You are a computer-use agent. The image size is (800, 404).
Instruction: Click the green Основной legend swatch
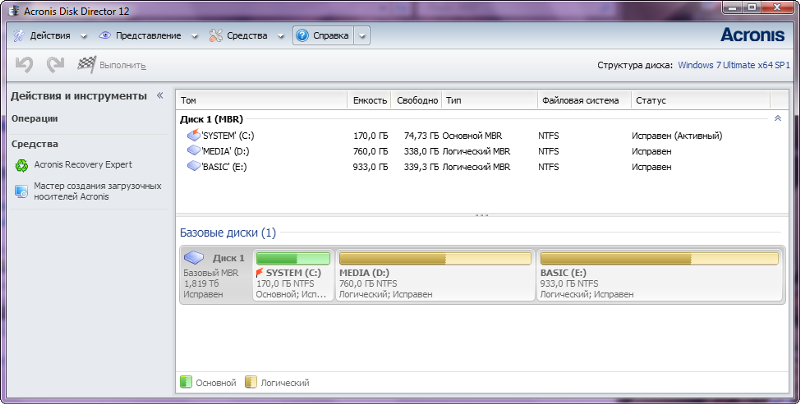coord(186,382)
